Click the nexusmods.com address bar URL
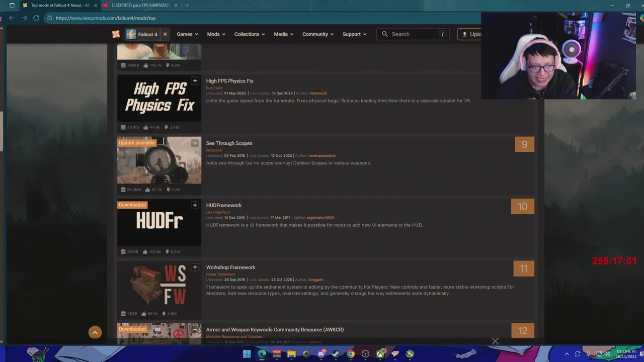This screenshot has width=644, height=362. 106,18
